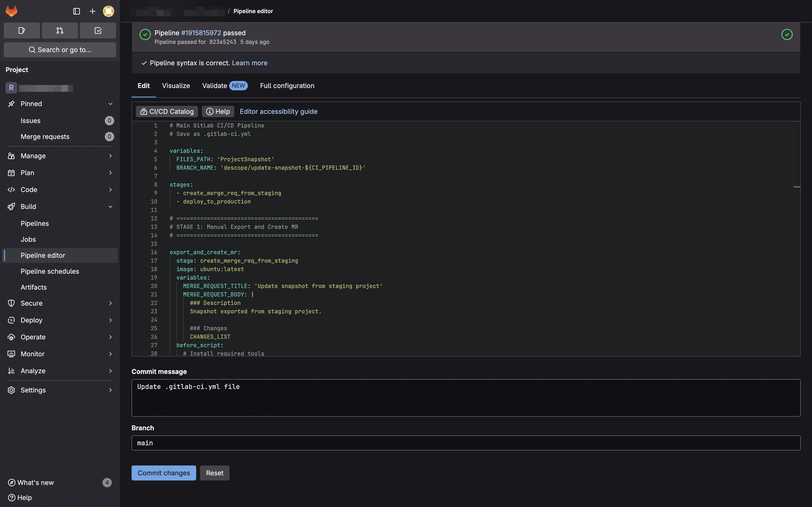Collapse the left sidebar with the panel icon
The image size is (812, 507).
click(76, 11)
